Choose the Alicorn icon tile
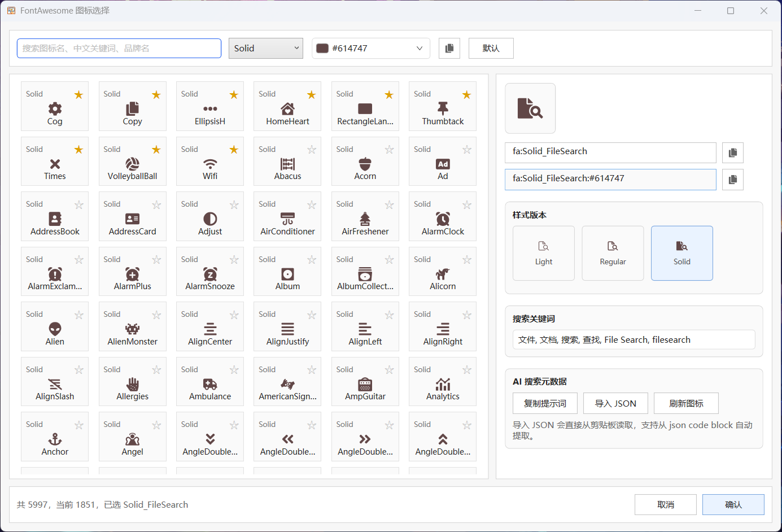The width and height of the screenshot is (782, 532). coord(443,272)
